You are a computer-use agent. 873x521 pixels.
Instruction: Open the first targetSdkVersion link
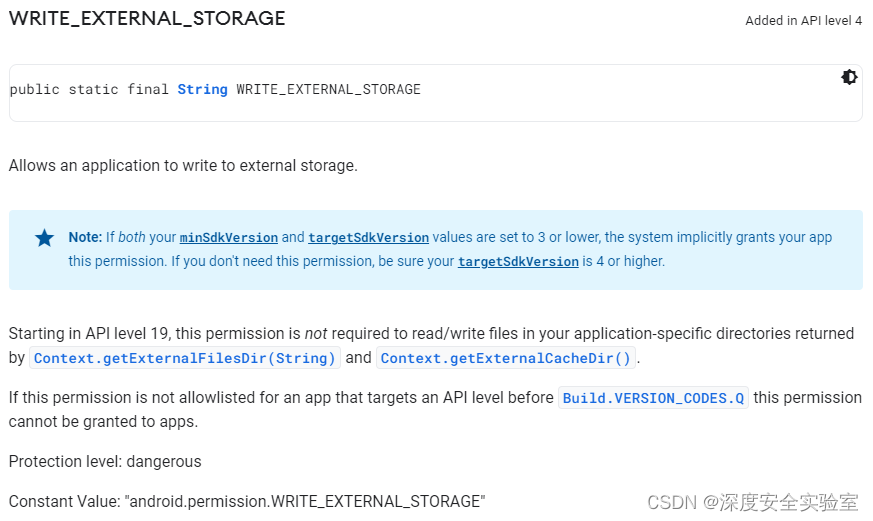pyautogui.click(x=369, y=238)
